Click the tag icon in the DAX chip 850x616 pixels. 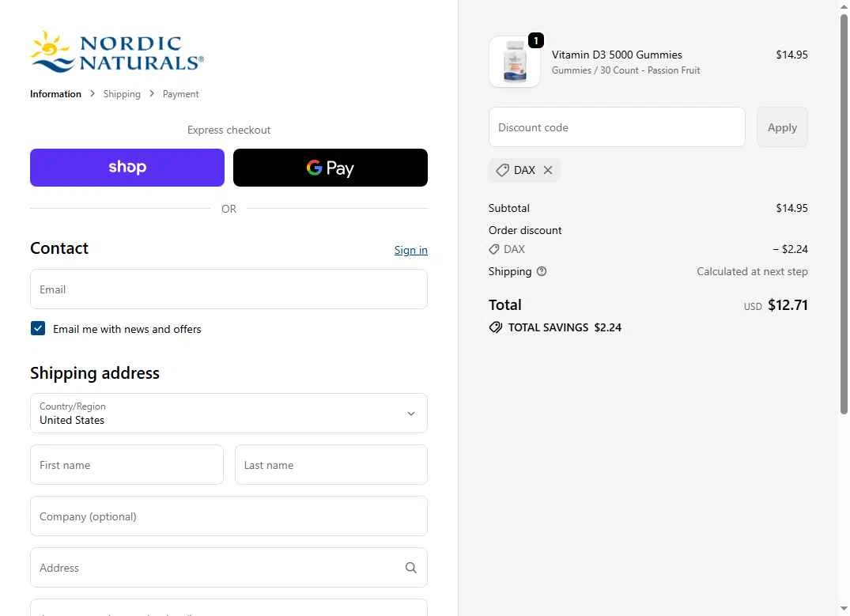[503, 170]
